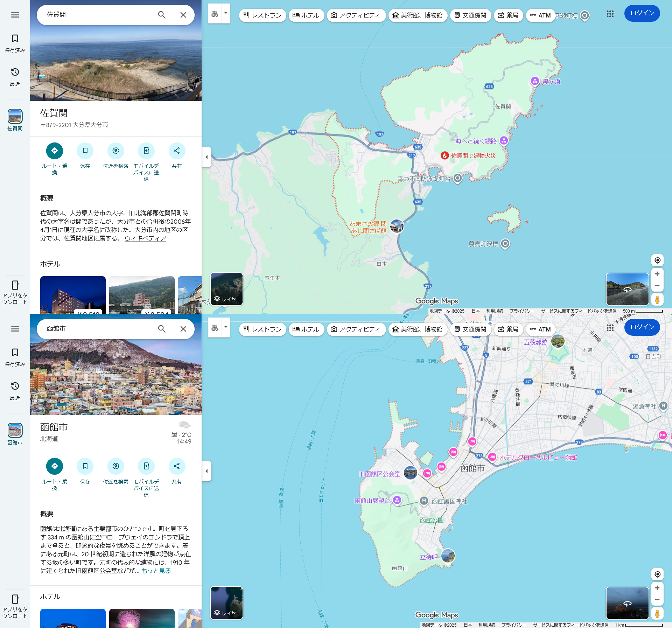672x628 pixels.
Task: Click the share icon in 佐賀関 panel
Action: click(177, 151)
